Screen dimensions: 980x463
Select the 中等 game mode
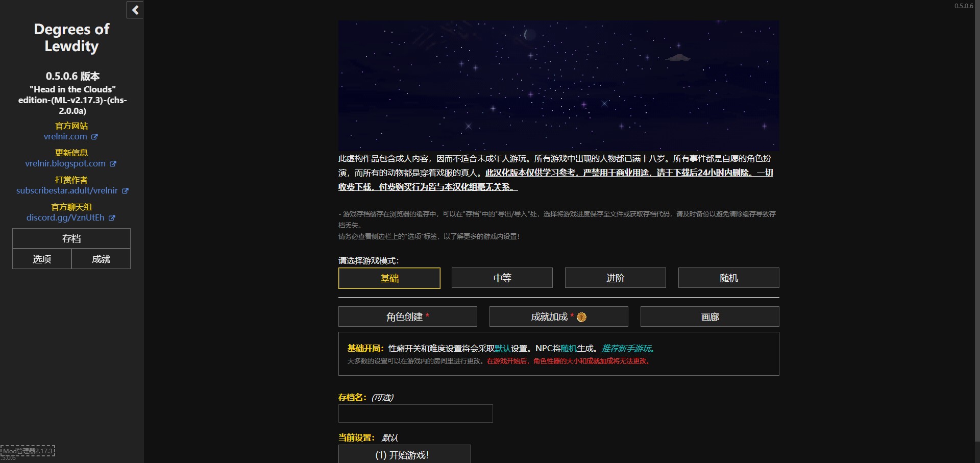[x=502, y=278]
